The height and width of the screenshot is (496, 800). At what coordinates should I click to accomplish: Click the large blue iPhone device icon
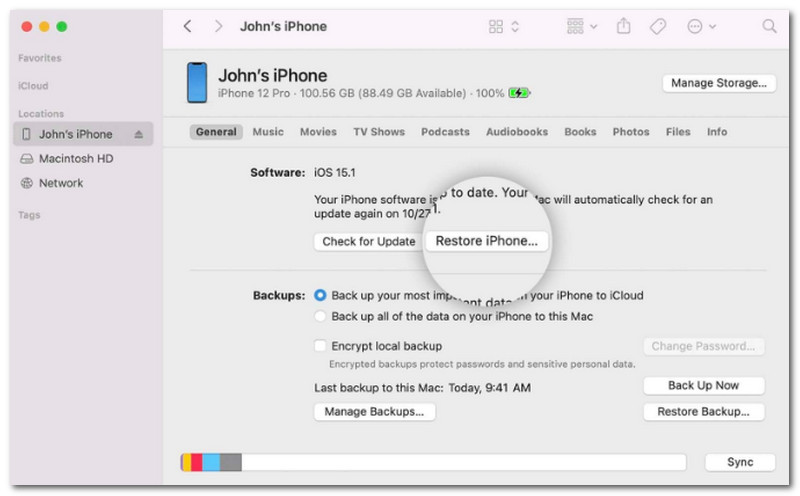197,83
